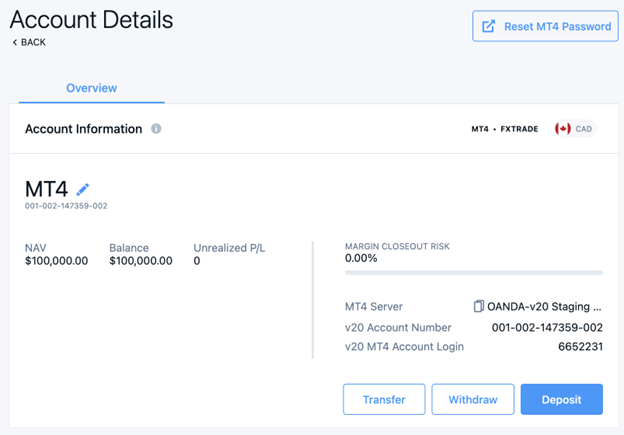Copy the MT4 Server name using copy icon
624x435 pixels.
click(x=479, y=306)
